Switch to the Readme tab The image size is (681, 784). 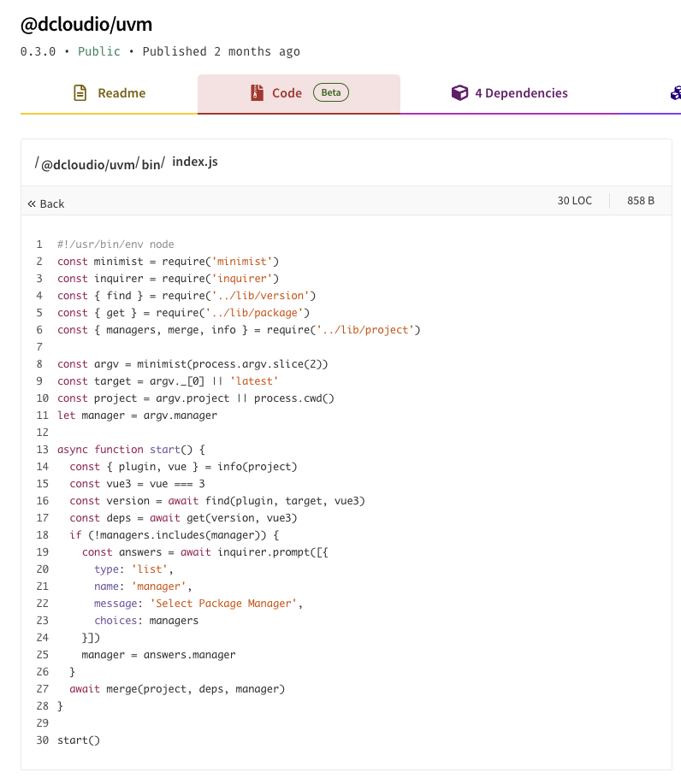click(121, 93)
